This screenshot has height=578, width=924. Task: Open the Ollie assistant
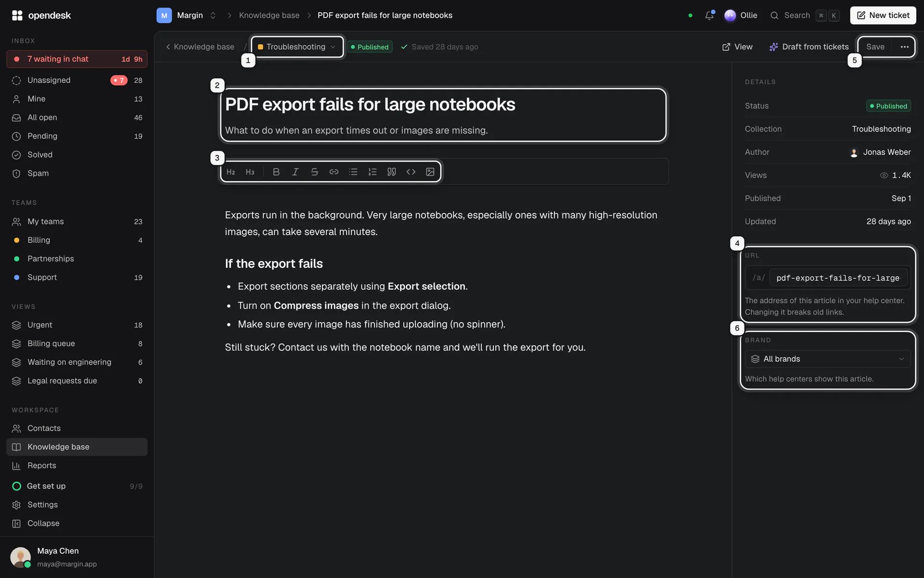(x=741, y=15)
